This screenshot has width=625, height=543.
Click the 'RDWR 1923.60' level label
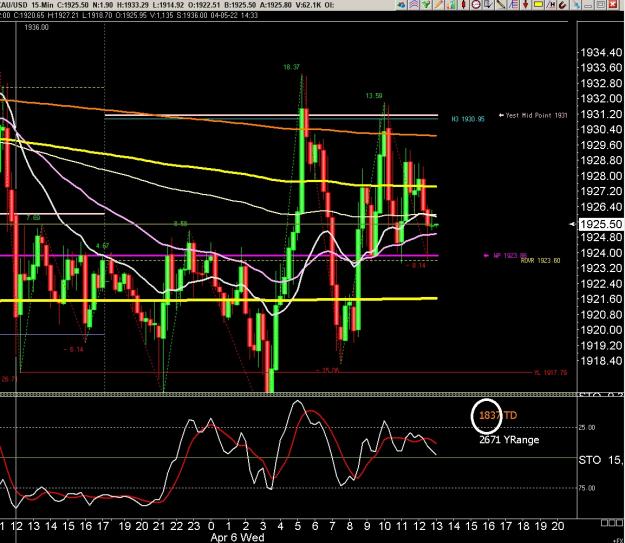point(540,261)
